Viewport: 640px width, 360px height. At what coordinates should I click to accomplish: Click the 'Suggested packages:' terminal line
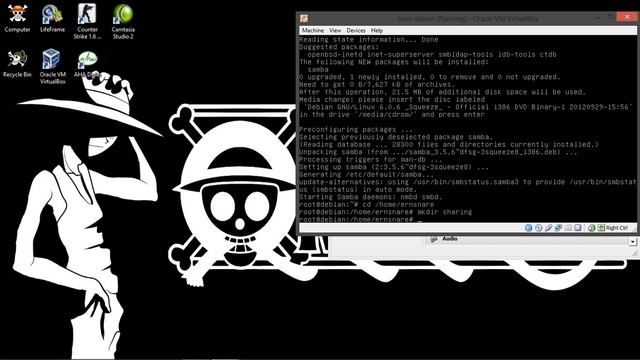pyautogui.click(x=339, y=47)
